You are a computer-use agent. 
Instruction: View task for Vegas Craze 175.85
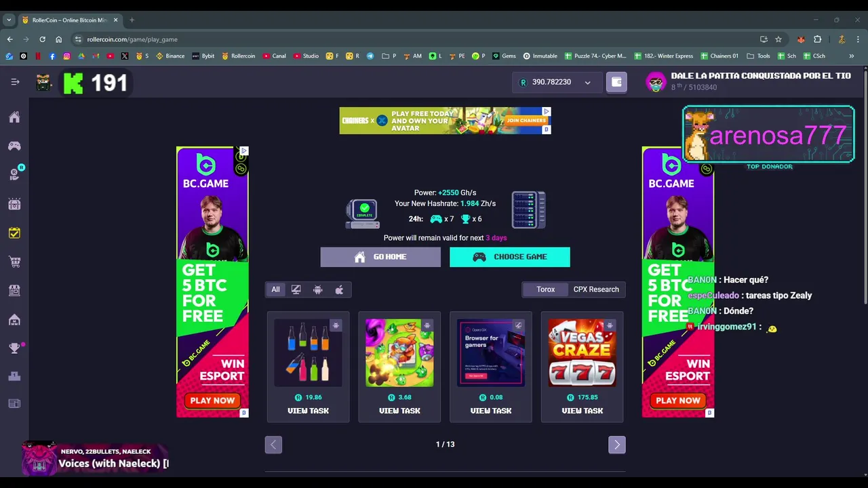(x=582, y=411)
